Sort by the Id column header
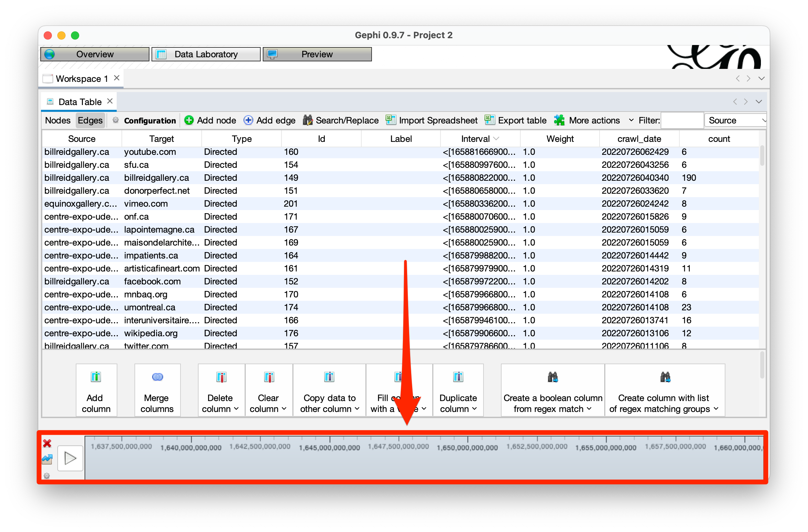Viewport: 808px width, 532px height. (x=321, y=139)
